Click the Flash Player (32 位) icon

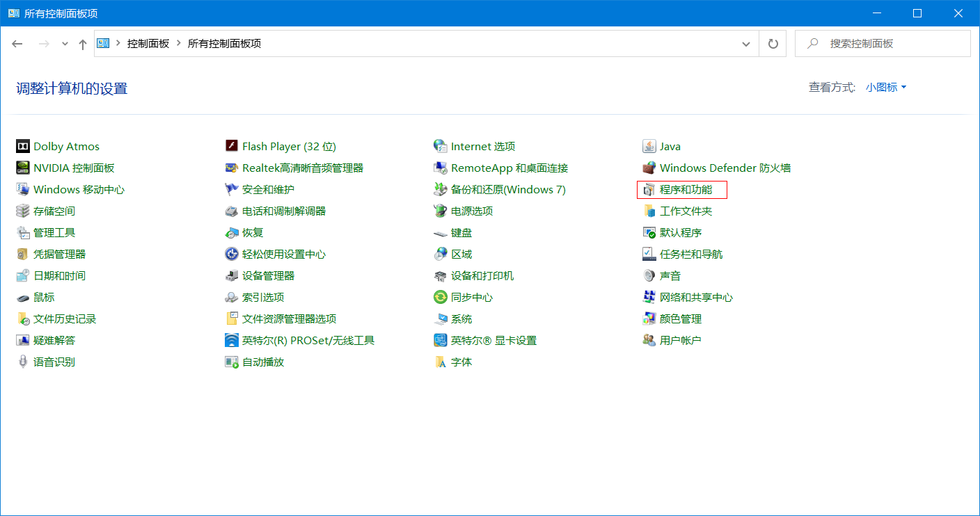[x=232, y=146]
